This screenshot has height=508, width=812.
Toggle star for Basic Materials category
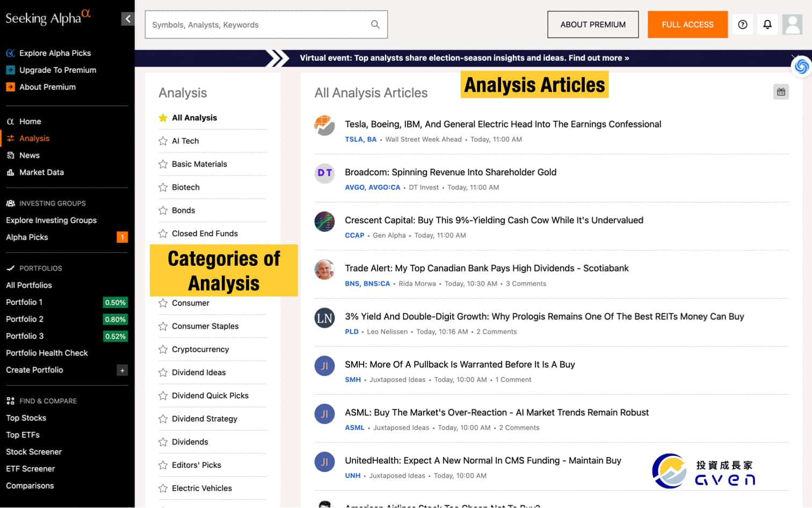[163, 164]
